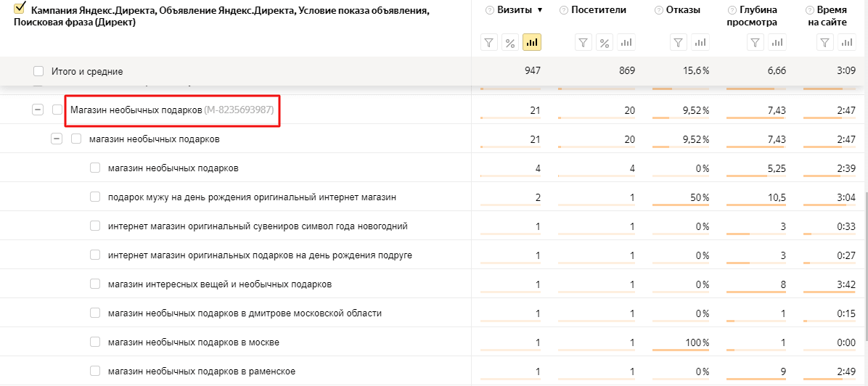
Task: Click filter icon under Время на сайте
Action: [x=825, y=42]
